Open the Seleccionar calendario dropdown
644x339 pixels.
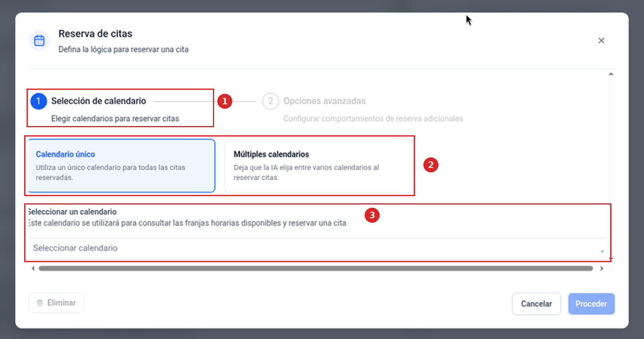pyautogui.click(x=318, y=248)
